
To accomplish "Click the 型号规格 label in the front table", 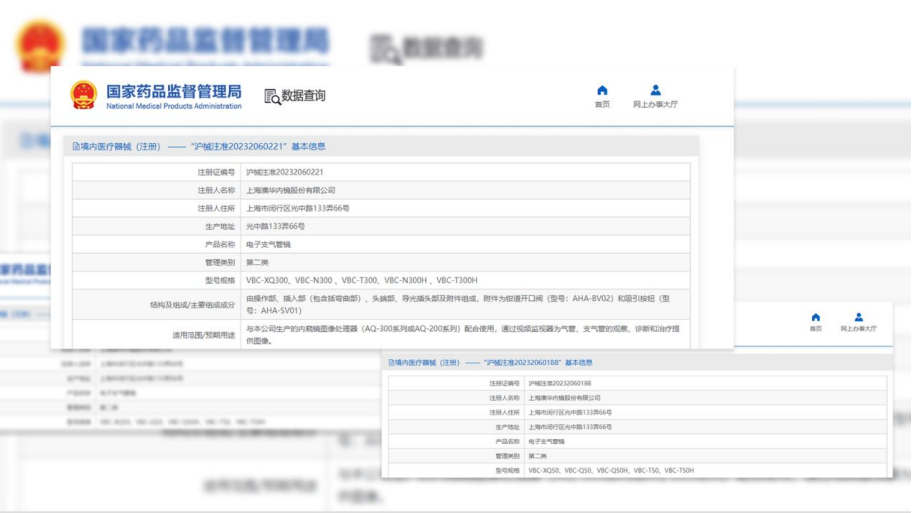I will coord(220,280).
